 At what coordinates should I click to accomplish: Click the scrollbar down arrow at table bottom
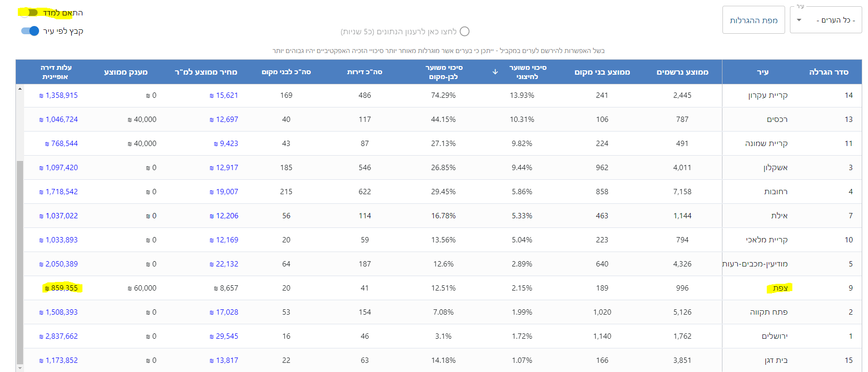point(20,368)
